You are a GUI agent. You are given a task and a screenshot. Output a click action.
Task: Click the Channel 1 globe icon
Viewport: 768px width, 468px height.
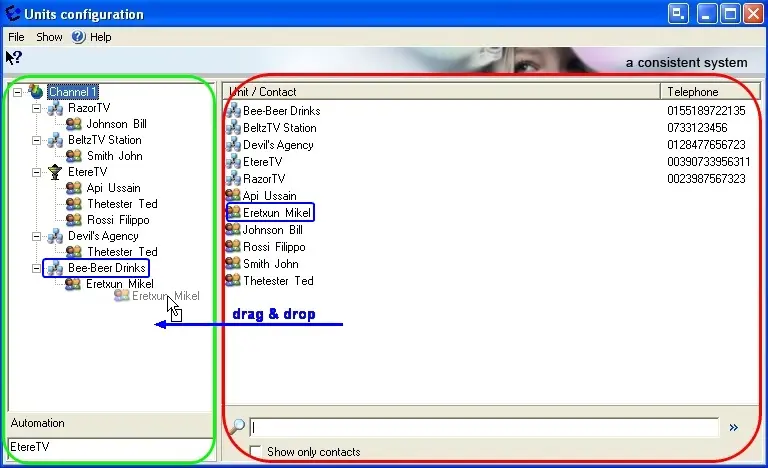36,92
